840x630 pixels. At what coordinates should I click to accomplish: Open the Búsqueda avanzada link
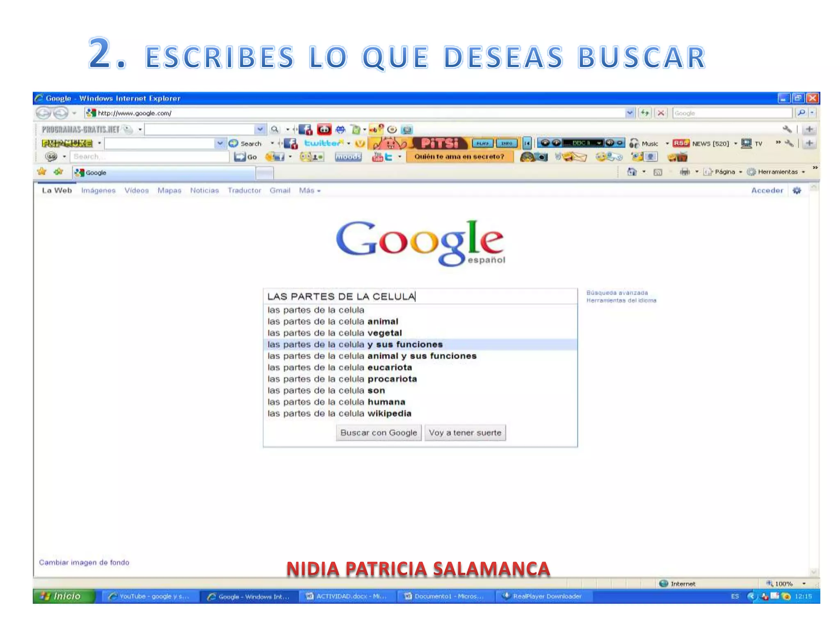(617, 293)
